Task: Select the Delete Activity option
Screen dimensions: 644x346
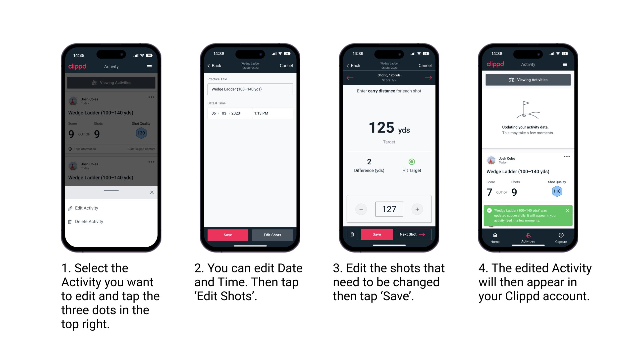Action: coord(88,221)
